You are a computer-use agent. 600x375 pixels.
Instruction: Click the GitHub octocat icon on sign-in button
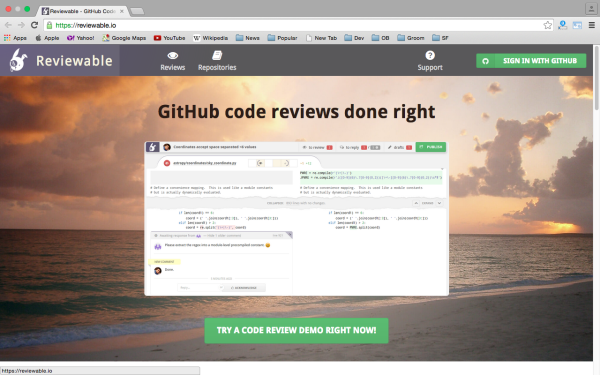point(485,61)
